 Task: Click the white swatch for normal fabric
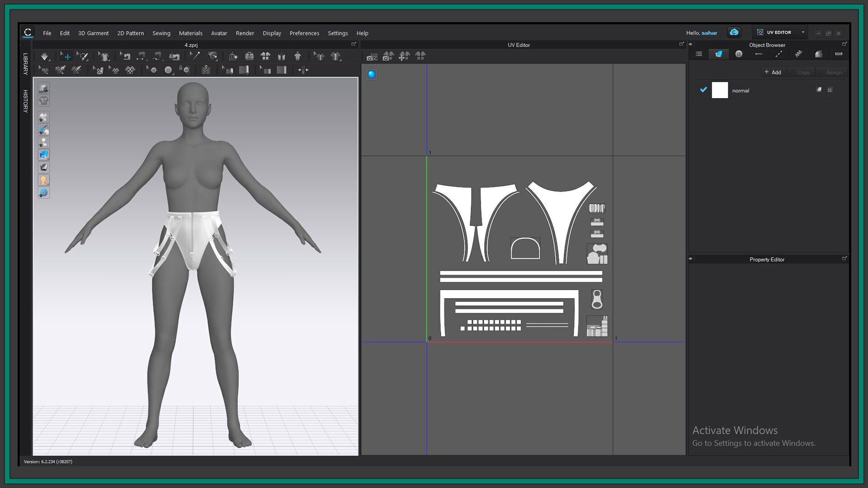point(720,90)
